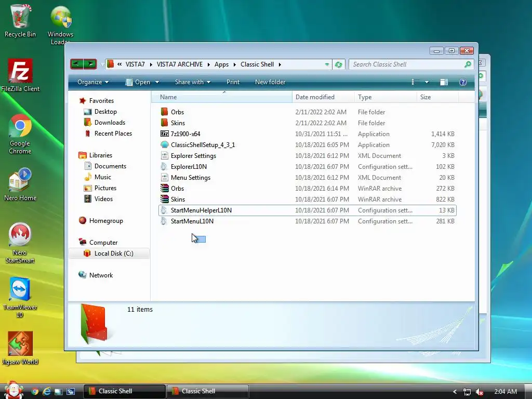Select the Orbs folder icon

click(165, 112)
